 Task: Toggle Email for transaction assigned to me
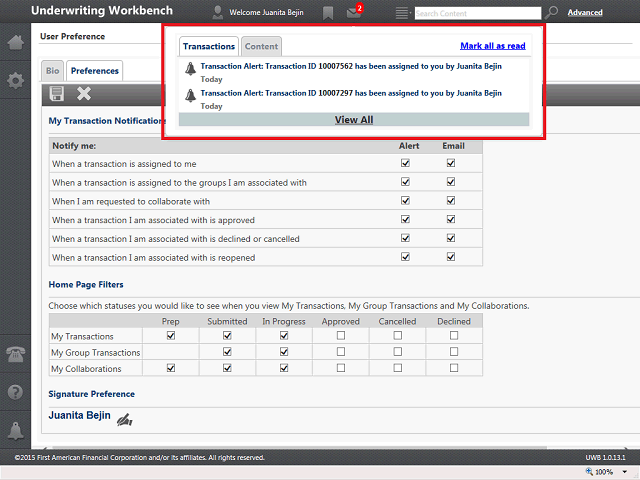[x=451, y=163]
